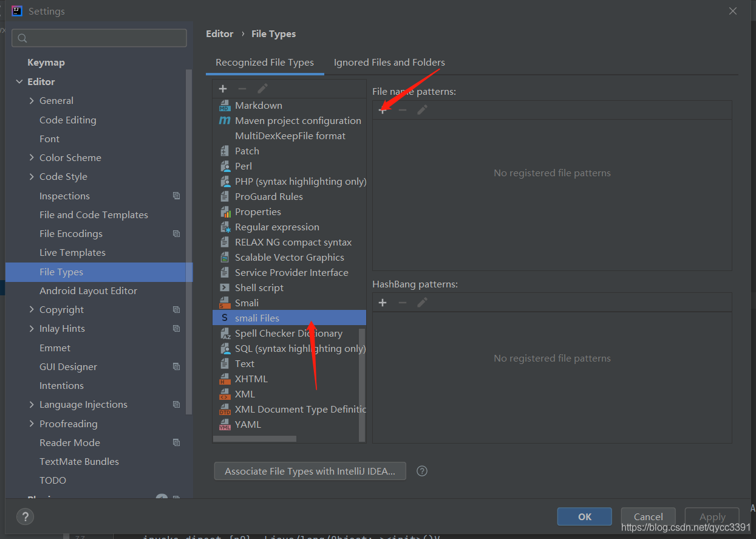
Task: Edit the selected recognized file type
Action: [262, 89]
